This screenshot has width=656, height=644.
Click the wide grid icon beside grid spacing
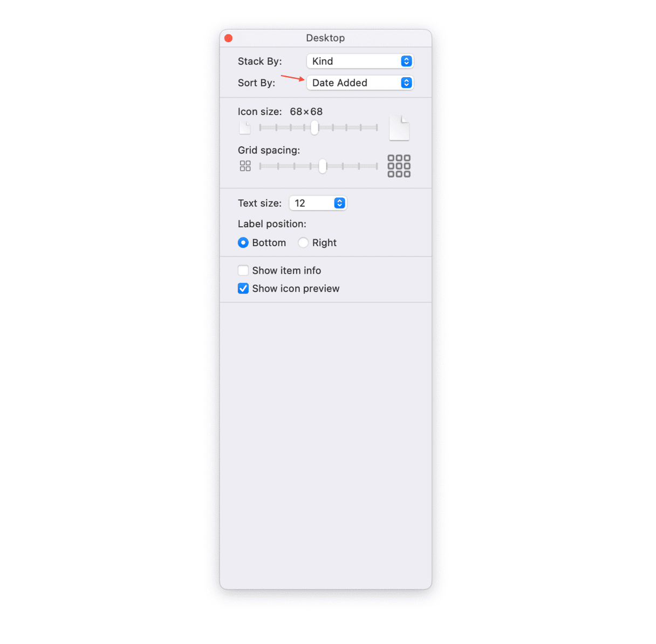(399, 166)
